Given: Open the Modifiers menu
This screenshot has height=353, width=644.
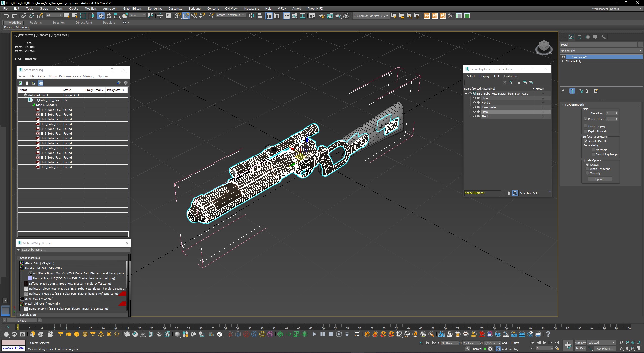Looking at the screenshot, I should 91,8.
